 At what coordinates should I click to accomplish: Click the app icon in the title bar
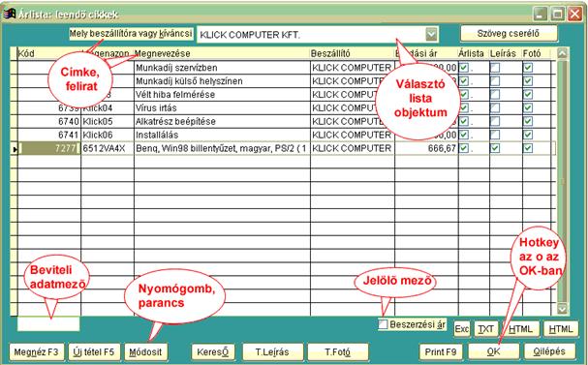[x=9, y=14]
